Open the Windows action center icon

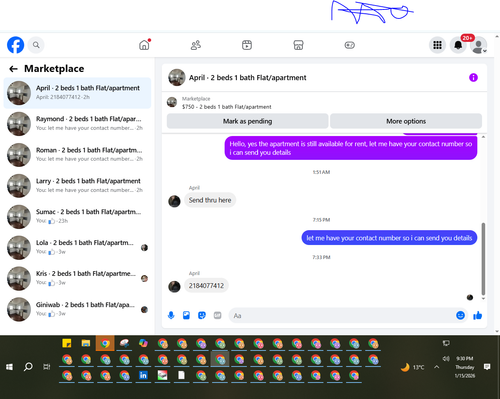click(x=487, y=367)
